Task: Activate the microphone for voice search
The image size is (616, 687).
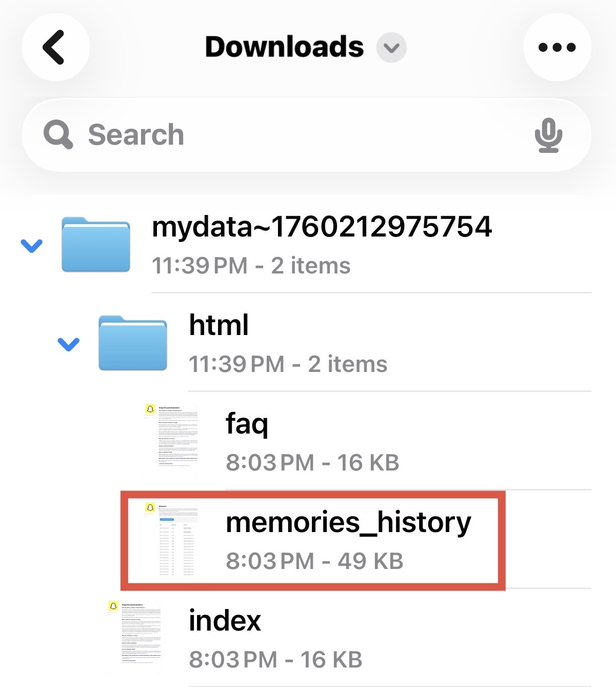Action: [548, 134]
